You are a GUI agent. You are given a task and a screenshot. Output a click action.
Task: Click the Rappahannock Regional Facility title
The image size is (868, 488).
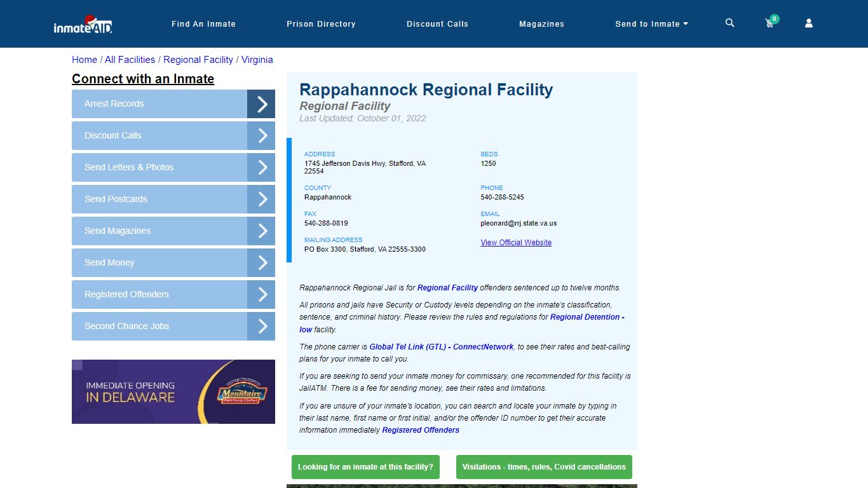(426, 90)
